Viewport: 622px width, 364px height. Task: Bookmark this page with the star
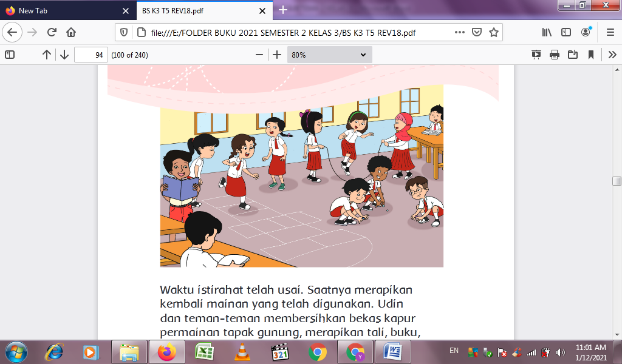[x=493, y=33]
